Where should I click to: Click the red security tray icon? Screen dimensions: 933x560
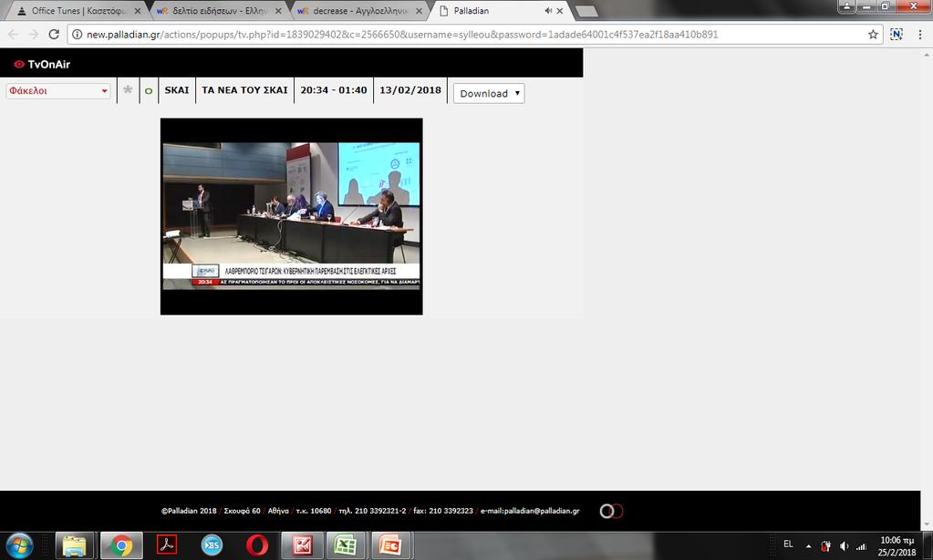pos(826,545)
